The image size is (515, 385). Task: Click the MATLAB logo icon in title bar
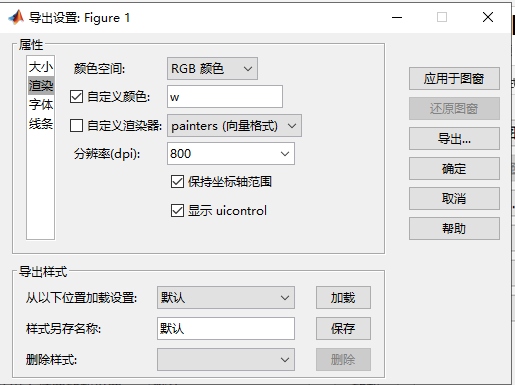coord(16,17)
